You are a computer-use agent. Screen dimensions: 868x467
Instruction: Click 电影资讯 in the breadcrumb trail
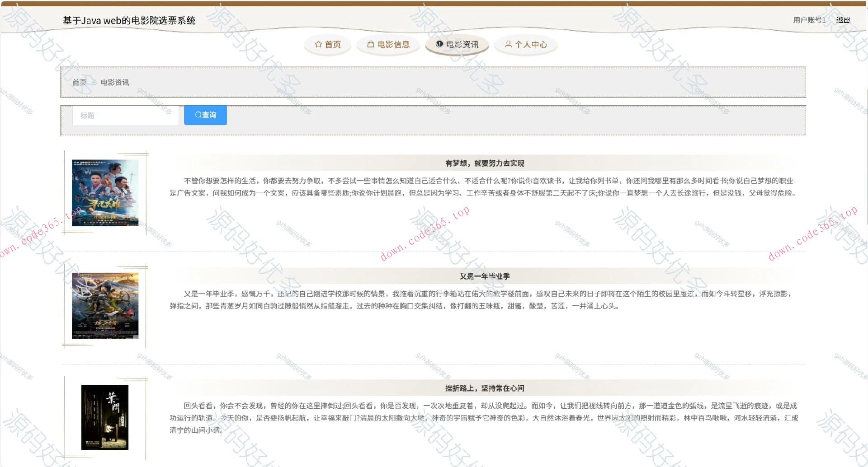pos(115,82)
